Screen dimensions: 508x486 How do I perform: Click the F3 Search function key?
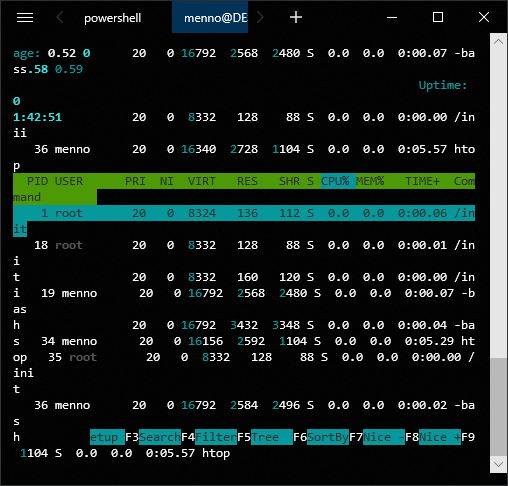[153, 437]
